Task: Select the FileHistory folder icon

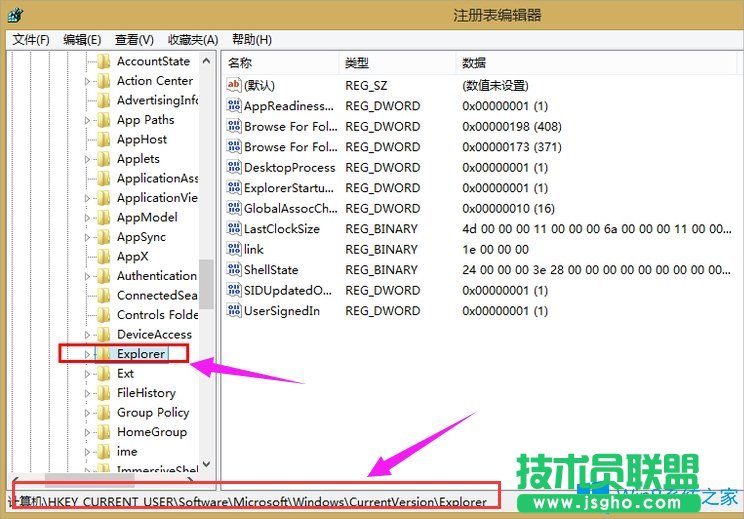Action: pos(104,393)
